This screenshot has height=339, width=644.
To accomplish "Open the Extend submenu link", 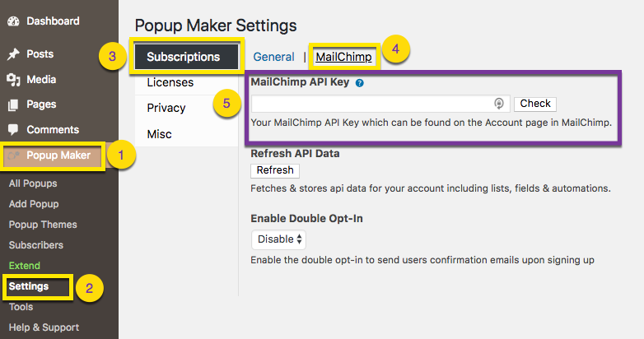I will coord(24,266).
